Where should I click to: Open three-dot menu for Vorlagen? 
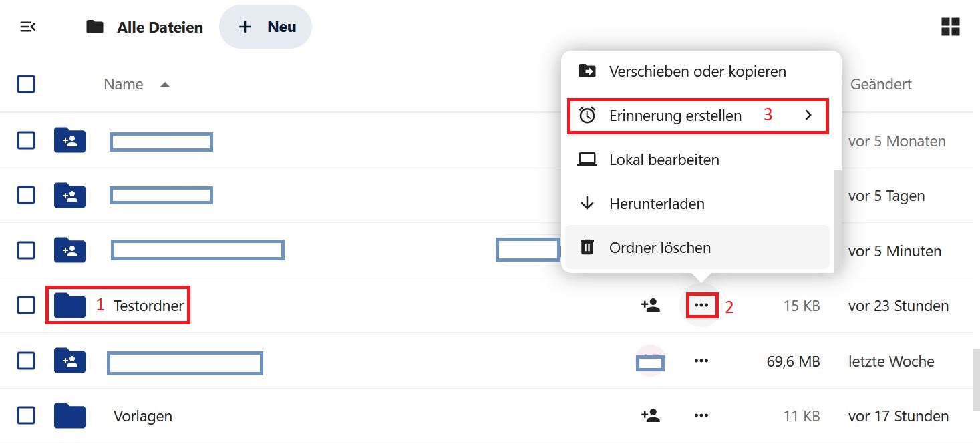coord(701,415)
